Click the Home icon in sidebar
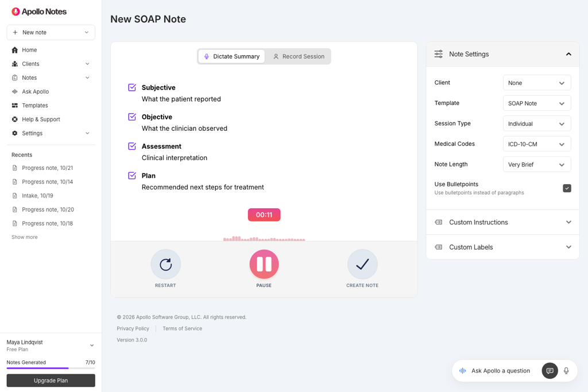The width and height of the screenshot is (588, 392). pyautogui.click(x=14, y=50)
